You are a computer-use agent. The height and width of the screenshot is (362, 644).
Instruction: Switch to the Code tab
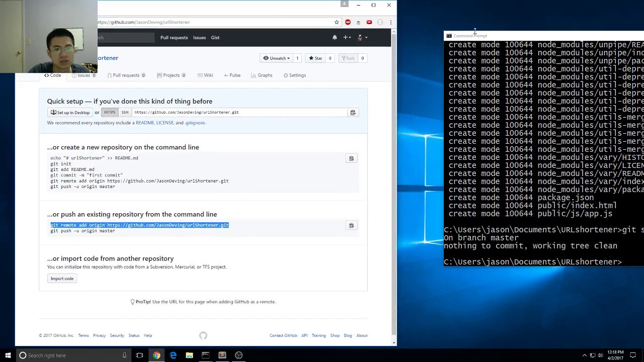click(x=52, y=75)
